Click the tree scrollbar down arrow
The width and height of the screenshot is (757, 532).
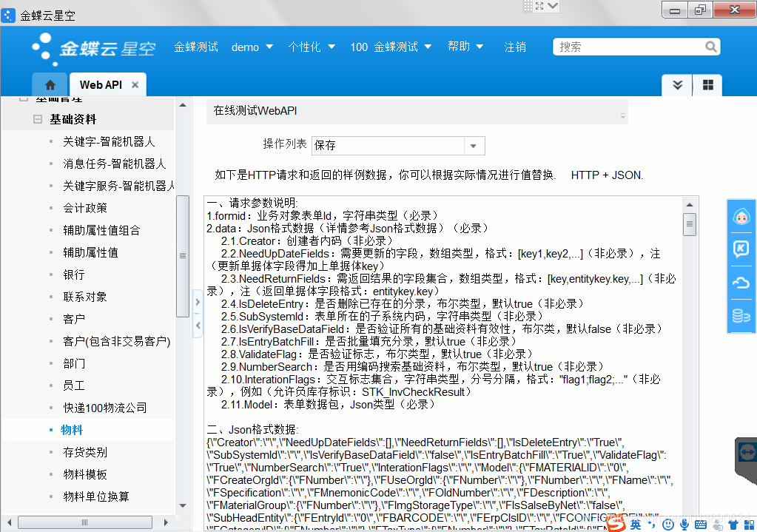pyautogui.click(x=183, y=506)
